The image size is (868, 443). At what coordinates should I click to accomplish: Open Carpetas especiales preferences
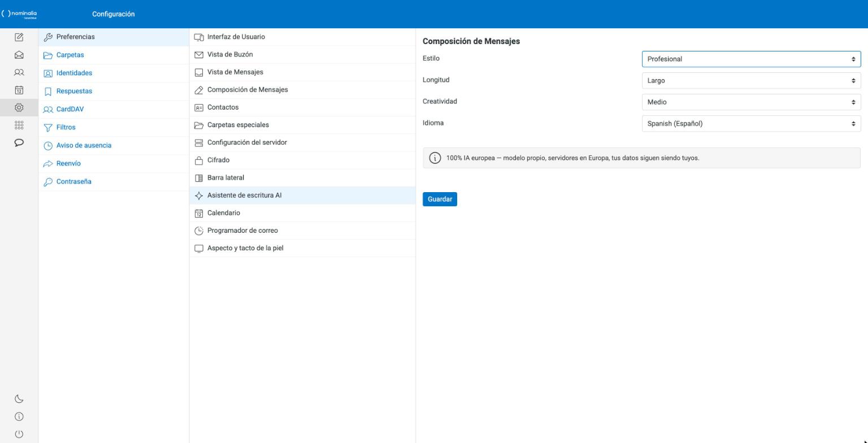(x=302, y=124)
